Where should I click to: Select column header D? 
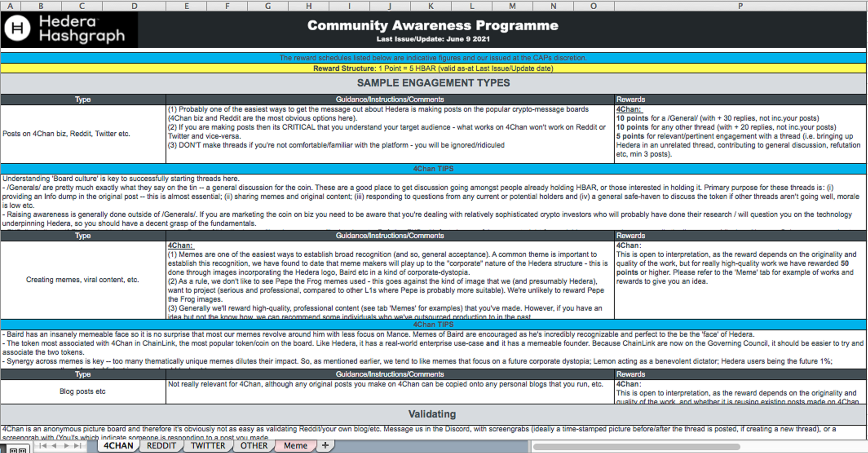click(134, 6)
